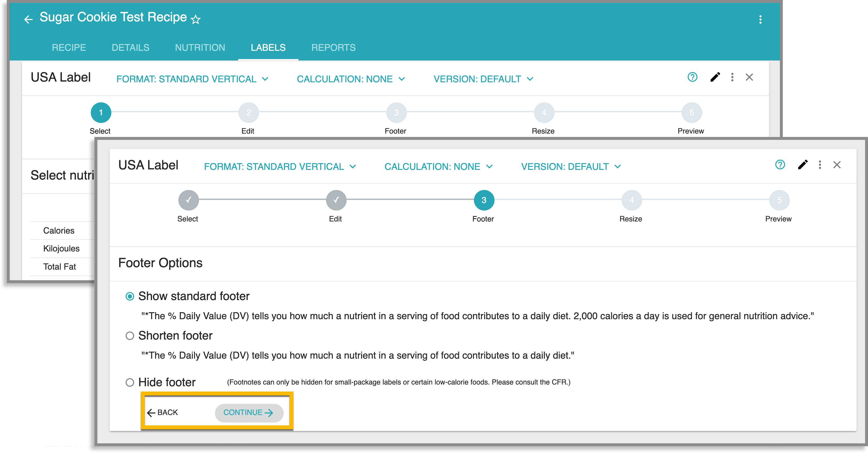Viewport: 868px width, 453px height.
Task: Favorite the Sugar Cookie Test Recipe star
Action: [195, 19]
